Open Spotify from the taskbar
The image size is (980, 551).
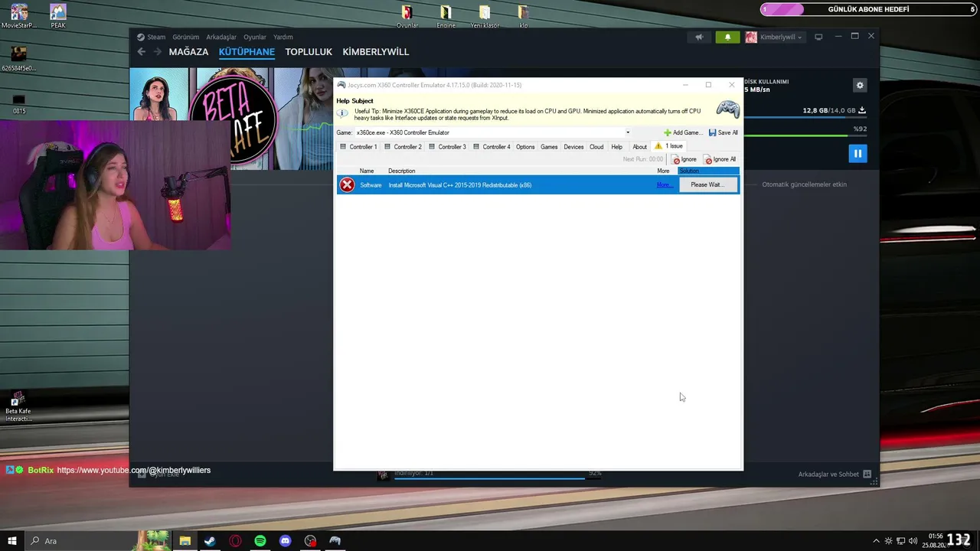(x=260, y=541)
